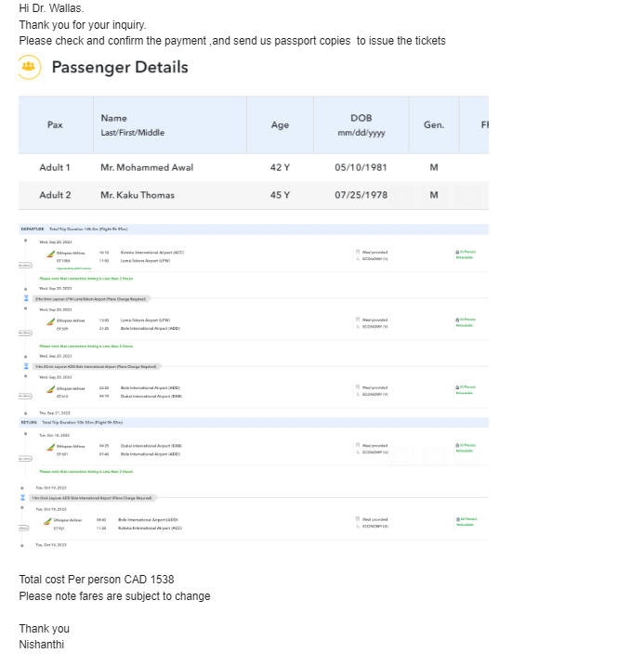Viewport: 644px width, 666px height.
Task: Select the RETURN trip duration header bar
Action: click(x=253, y=422)
